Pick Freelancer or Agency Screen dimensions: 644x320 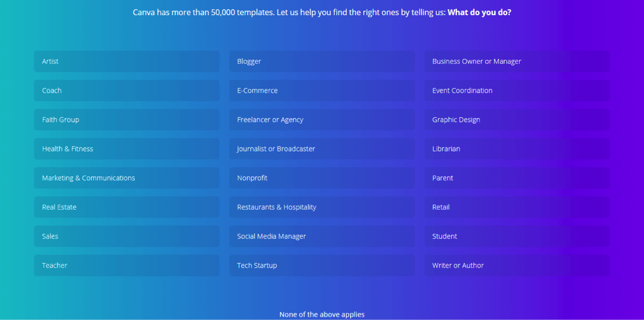click(x=322, y=120)
